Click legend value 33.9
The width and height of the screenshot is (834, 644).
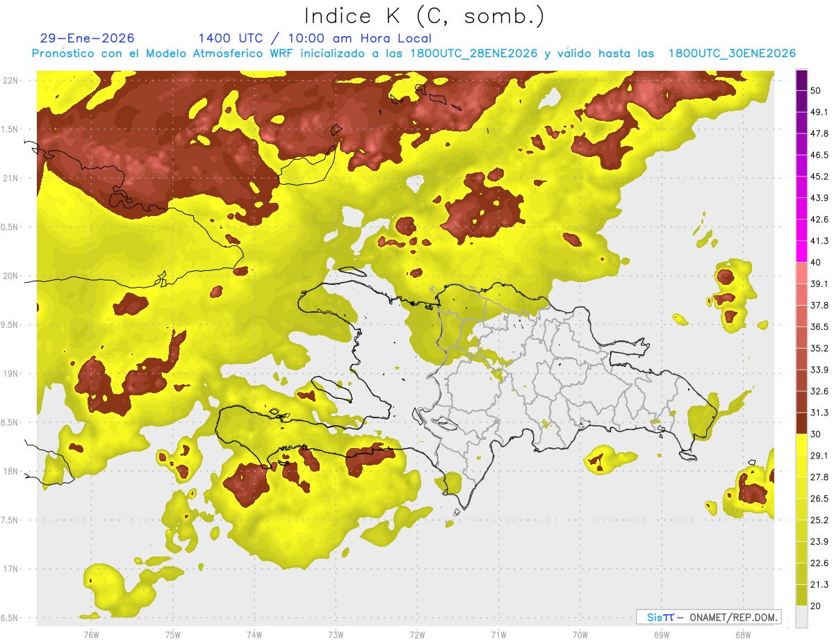click(819, 370)
